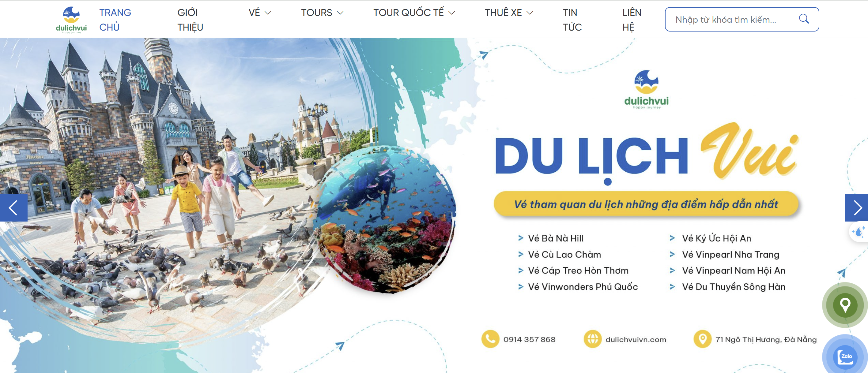Click the 'Vé Ký Ức Hội An' text

tap(717, 238)
